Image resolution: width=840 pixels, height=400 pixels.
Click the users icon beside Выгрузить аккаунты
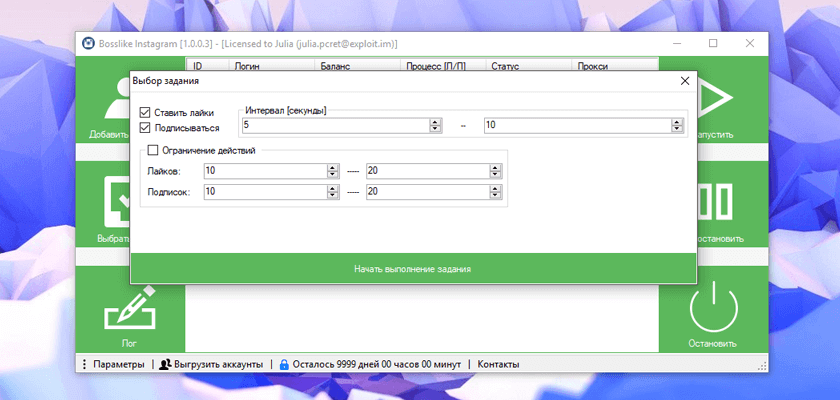pos(165,364)
